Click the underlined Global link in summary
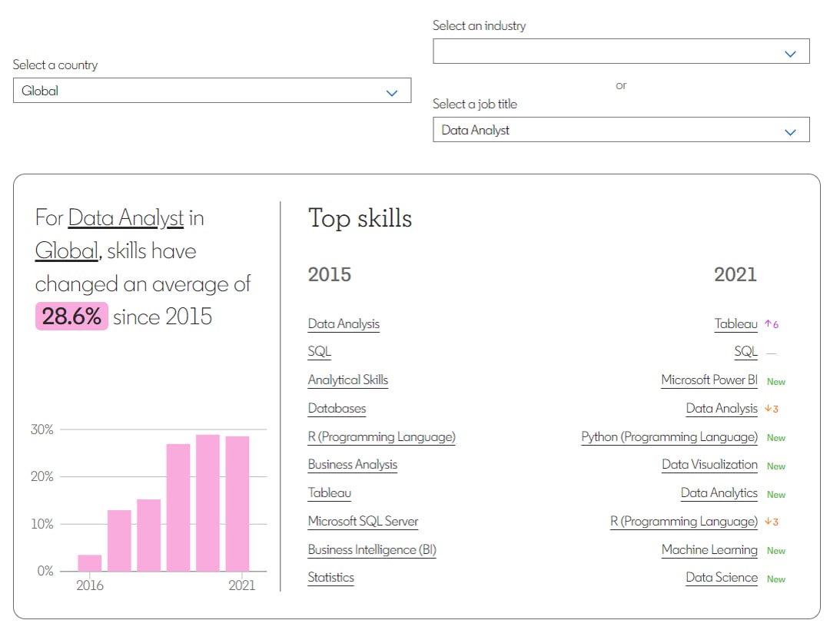 pos(66,251)
